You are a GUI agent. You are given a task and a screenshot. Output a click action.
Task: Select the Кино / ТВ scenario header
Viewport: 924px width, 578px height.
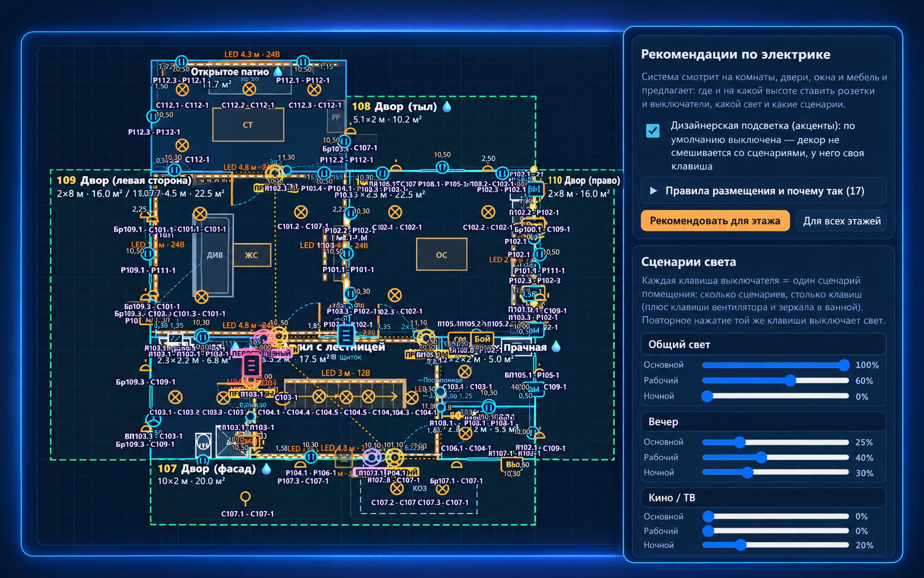point(763,498)
